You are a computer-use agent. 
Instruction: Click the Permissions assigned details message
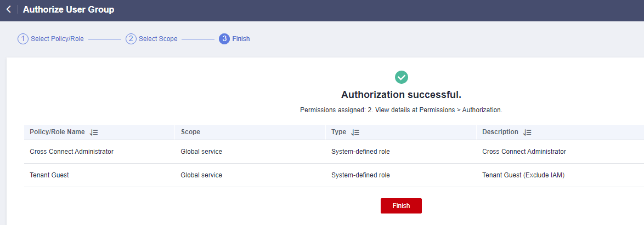click(402, 110)
